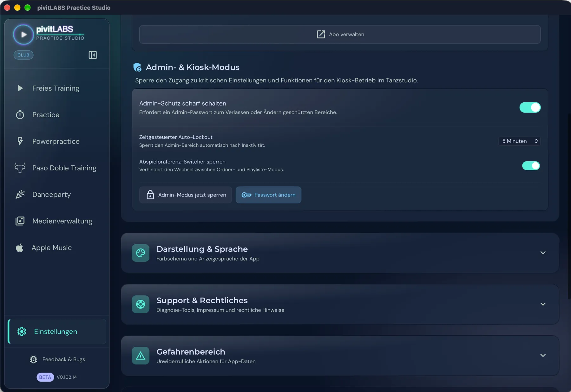Screen dimensions: 571x392
Task: Click the warning triangle icon for Gefahrenbereich
Action: pyautogui.click(x=141, y=356)
